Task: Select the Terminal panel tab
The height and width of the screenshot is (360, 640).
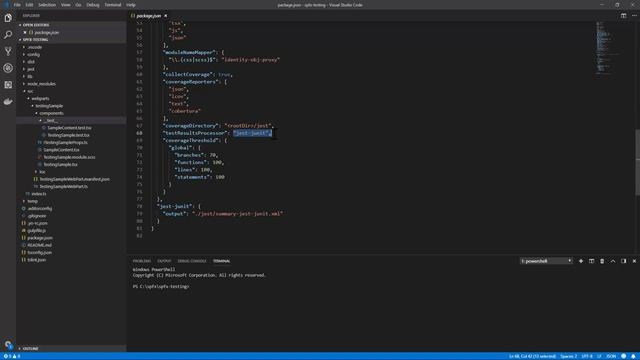Action: [222, 261]
